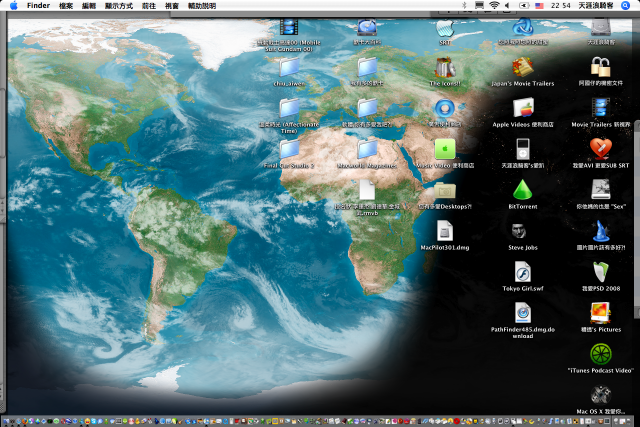Select the "Sex" disk image icon
Viewport: 640px width, 427px height.
(601, 190)
